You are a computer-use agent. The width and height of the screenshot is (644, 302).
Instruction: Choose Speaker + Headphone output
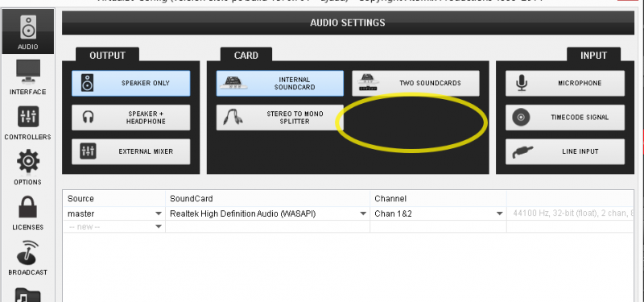point(131,118)
